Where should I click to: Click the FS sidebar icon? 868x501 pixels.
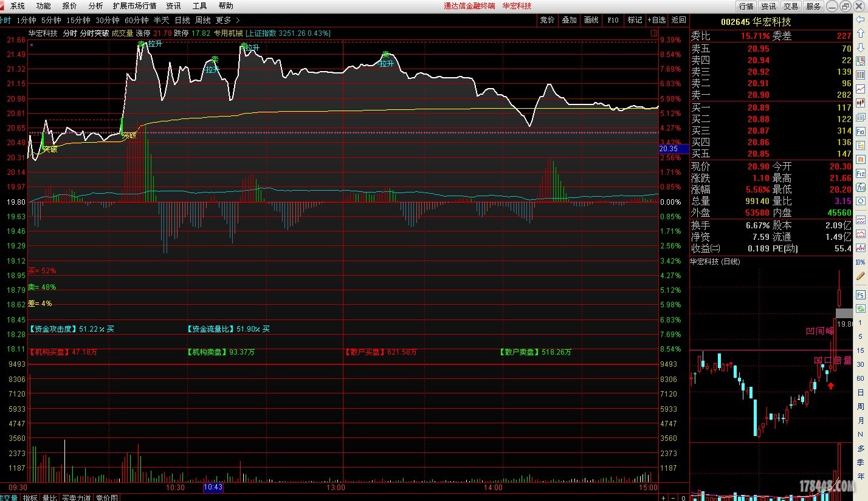(x=861, y=294)
